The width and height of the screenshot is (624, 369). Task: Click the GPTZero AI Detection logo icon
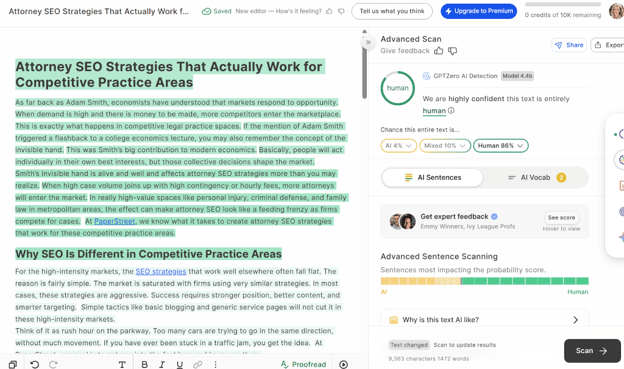(x=426, y=76)
